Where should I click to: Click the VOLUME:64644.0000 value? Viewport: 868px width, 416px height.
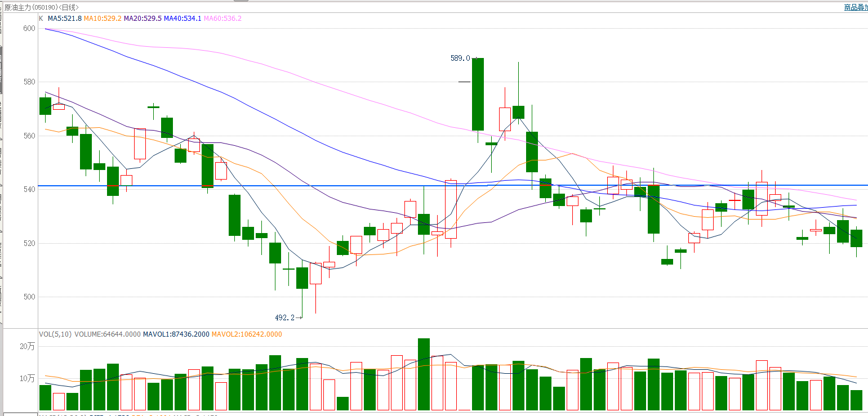coord(108,334)
